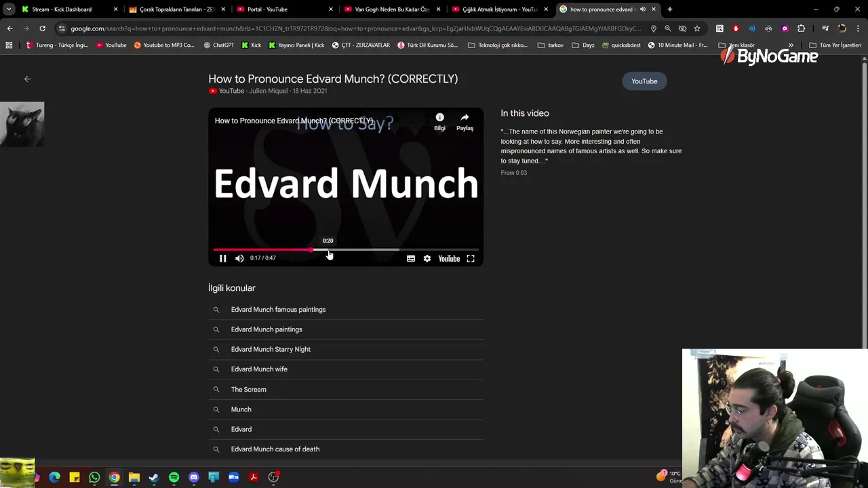
Task: Click browser back navigation button
Action: [x=9, y=28]
